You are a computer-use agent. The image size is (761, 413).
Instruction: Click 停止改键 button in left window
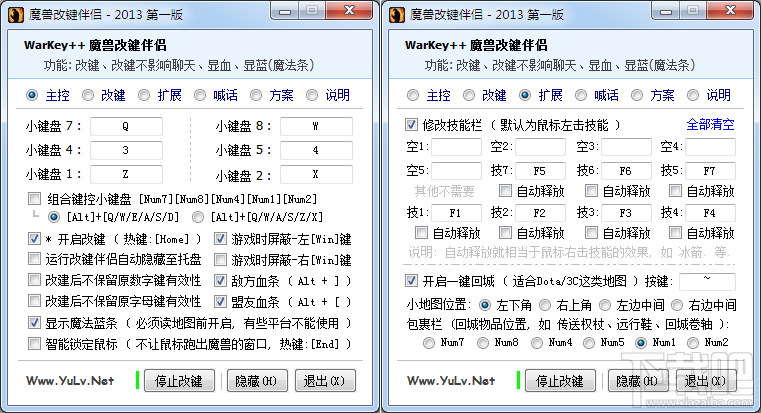(179, 381)
